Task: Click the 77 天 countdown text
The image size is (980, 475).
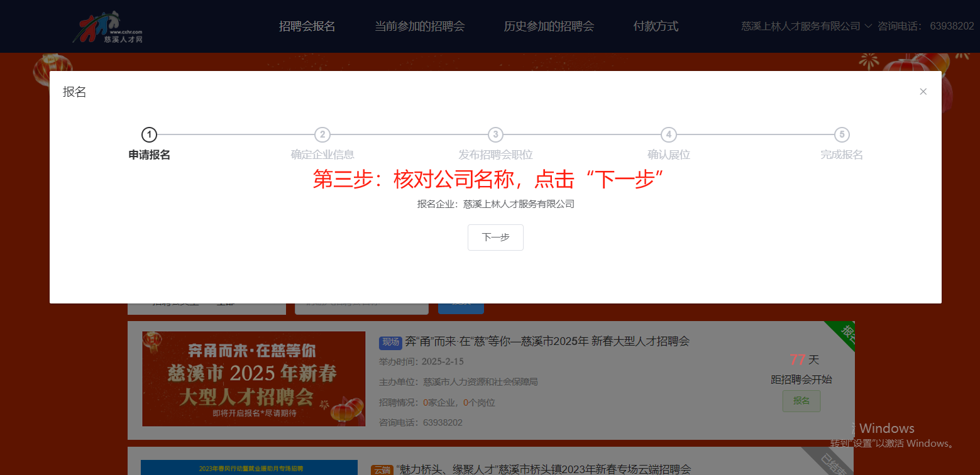Action: tap(805, 360)
